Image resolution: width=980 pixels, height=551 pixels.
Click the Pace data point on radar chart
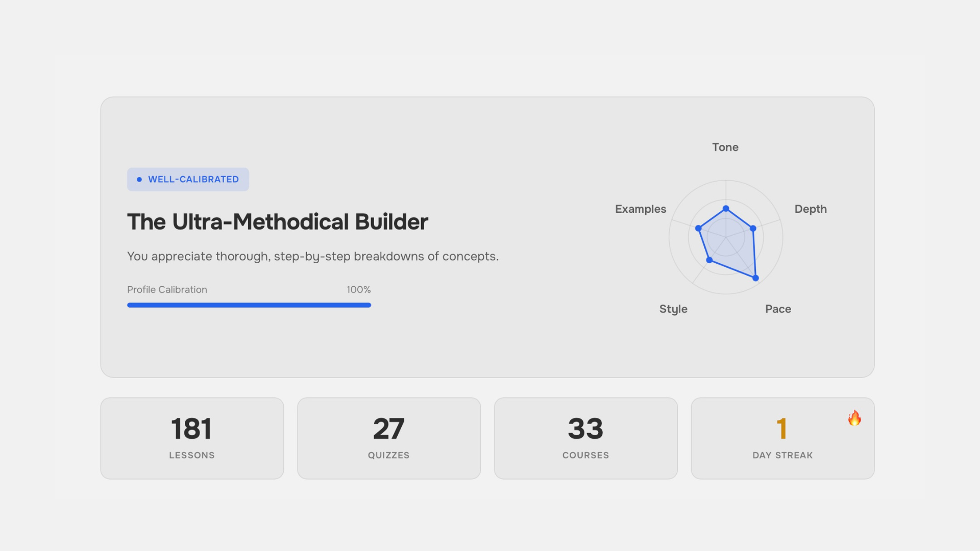(756, 278)
